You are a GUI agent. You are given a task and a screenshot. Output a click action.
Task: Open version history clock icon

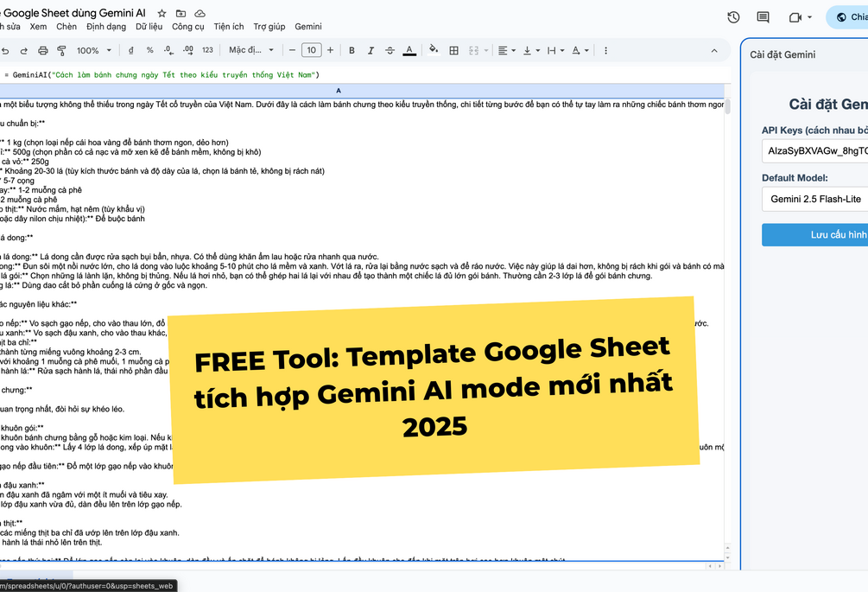tap(733, 17)
